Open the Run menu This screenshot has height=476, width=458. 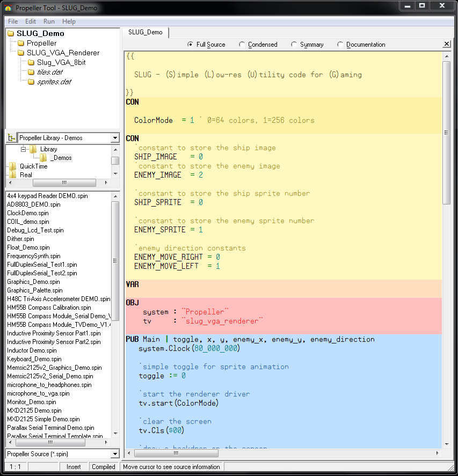click(x=49, y=21)
